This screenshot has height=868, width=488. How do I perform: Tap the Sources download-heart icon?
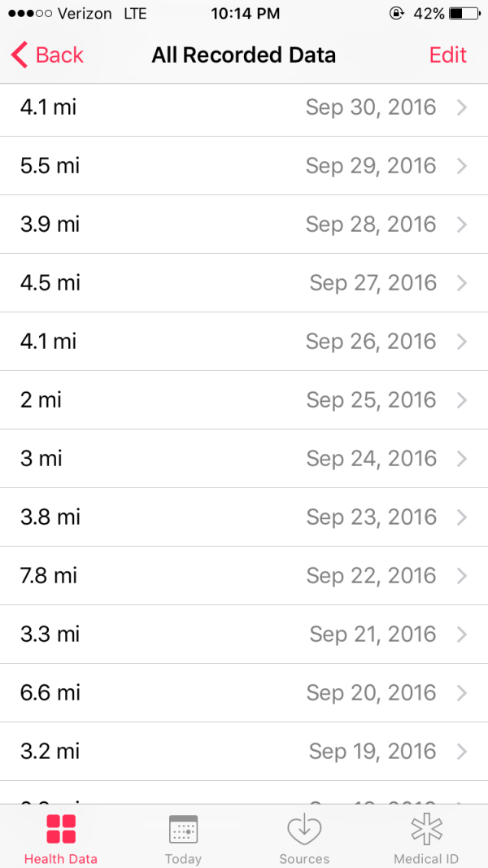pos(304,829)
